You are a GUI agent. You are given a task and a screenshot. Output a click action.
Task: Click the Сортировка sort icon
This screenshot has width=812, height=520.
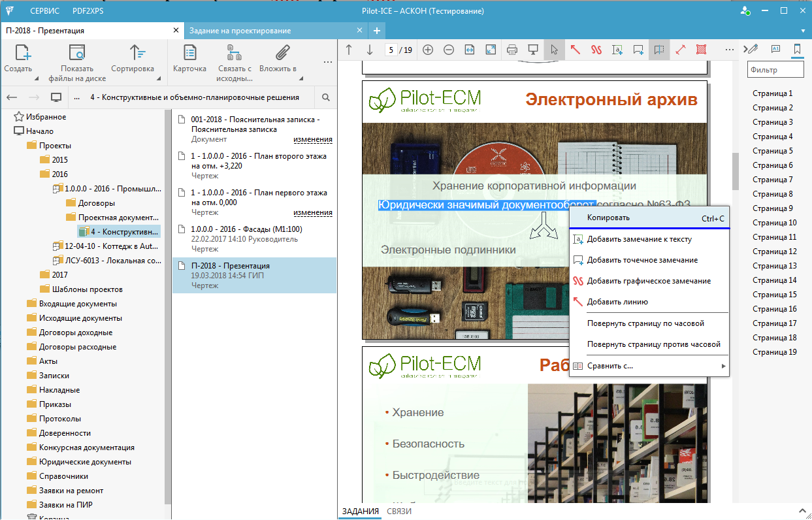point(137,53)
